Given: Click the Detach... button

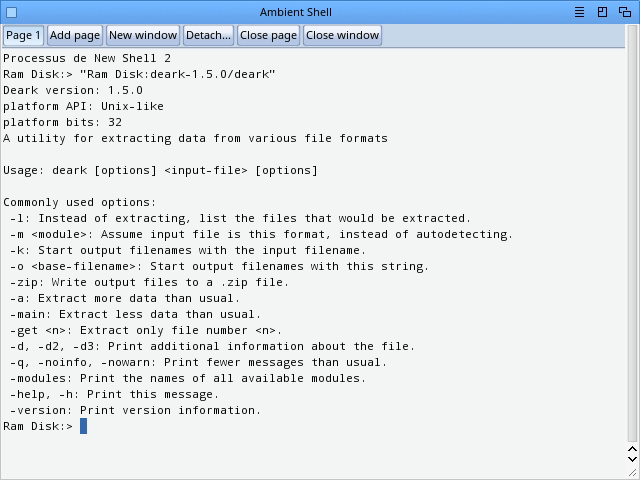Looking at the screenshot, I should coord(208,35).
